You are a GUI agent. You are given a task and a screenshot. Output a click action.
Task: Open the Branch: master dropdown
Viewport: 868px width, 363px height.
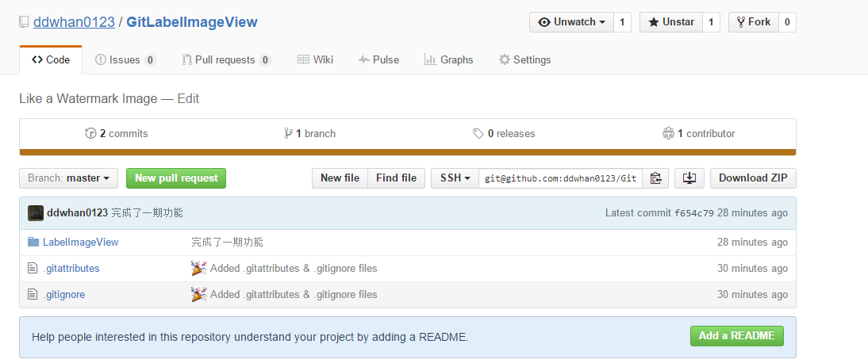pos(69,178)
